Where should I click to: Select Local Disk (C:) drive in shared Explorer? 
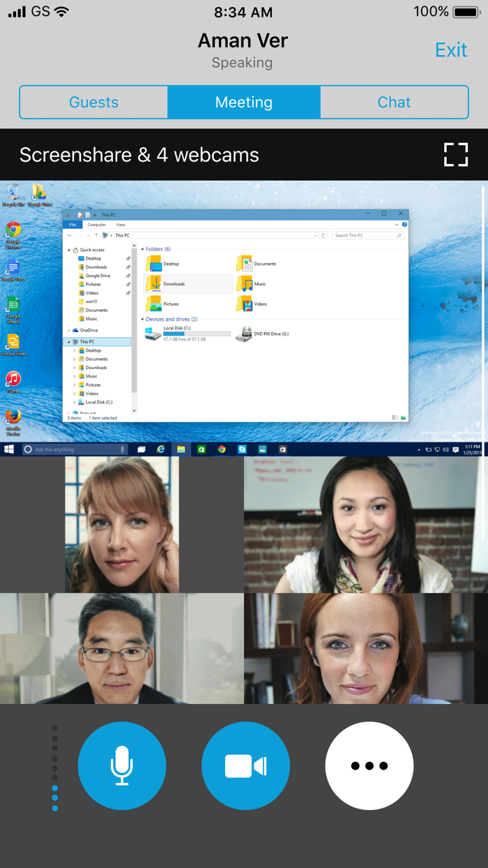click(x=188, y=334)
